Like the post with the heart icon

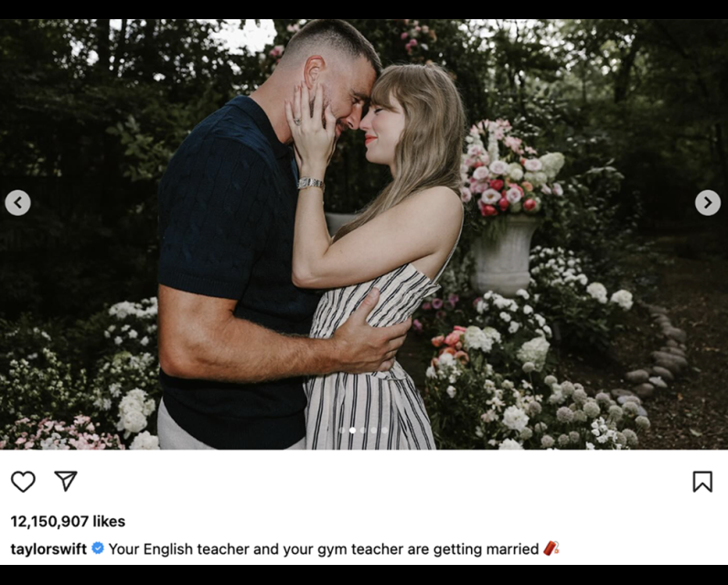23,481
